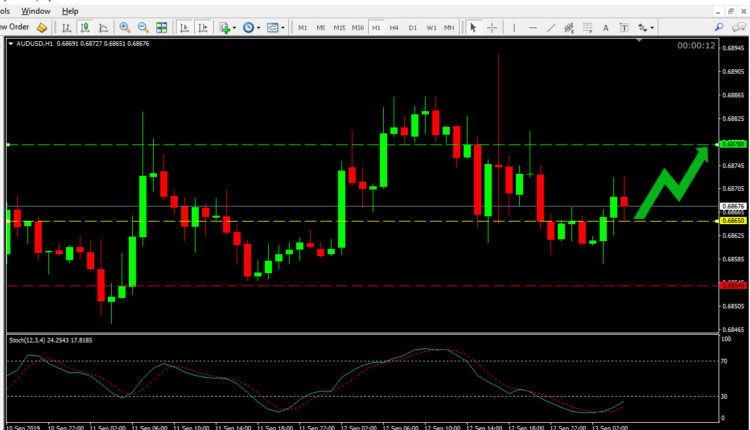The image size is (750, 430).
Task: Select the M30 timeframe
Action: click(x=358, y=28)
